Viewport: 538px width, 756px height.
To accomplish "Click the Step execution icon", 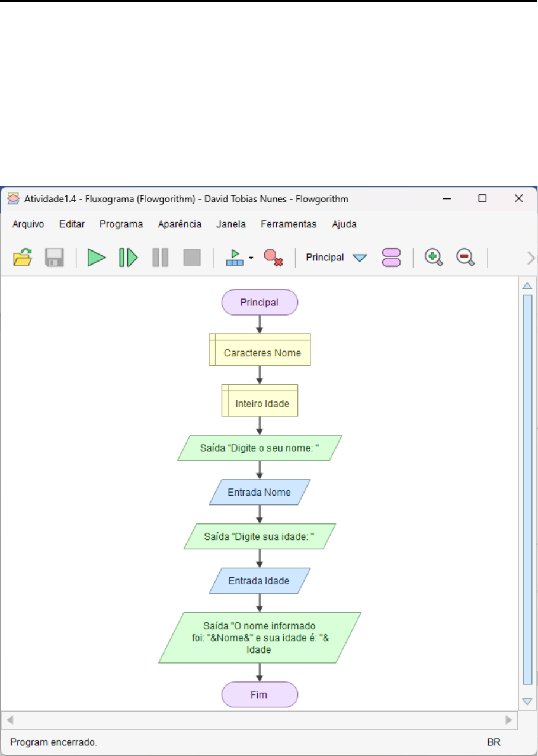I will pyautogui.click(x=128, y=258).
